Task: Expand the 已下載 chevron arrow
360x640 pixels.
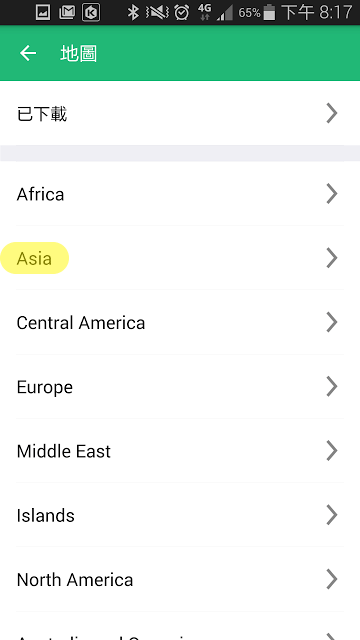Action: pos(332,113)
